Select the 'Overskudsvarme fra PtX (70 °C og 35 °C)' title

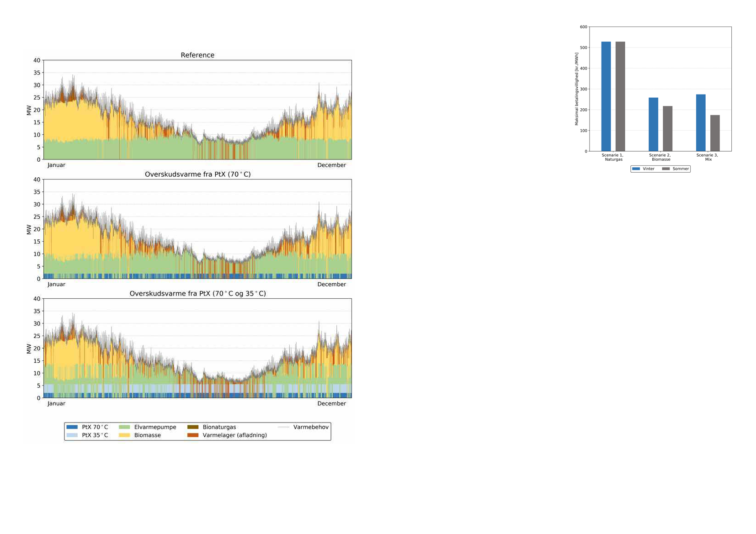click(x=197, y=294)
